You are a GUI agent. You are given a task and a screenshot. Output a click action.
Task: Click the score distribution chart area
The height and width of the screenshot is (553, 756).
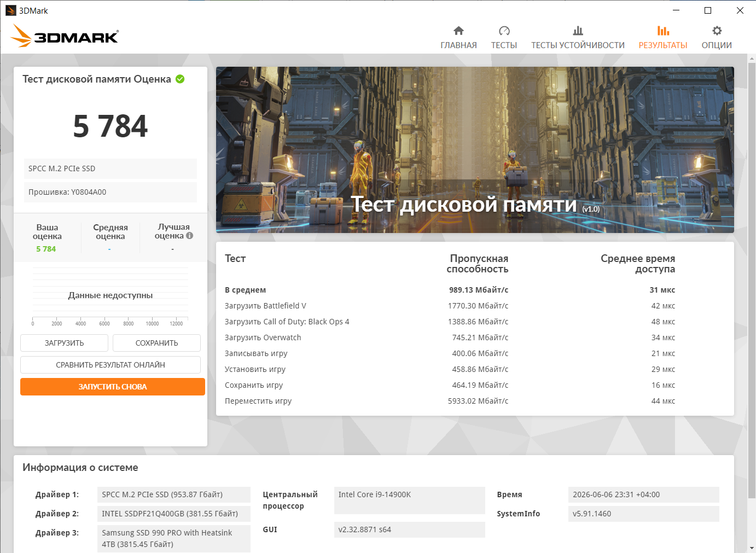pos(111,295)
